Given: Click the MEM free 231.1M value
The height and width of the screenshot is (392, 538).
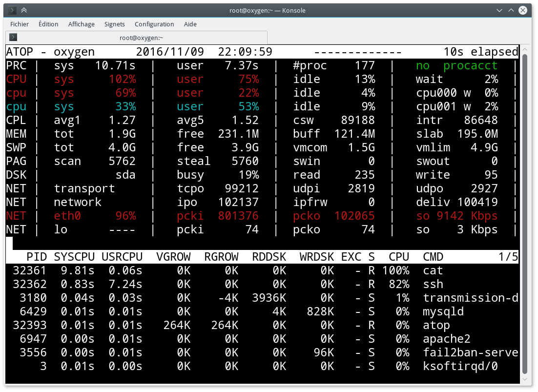Looking at the screenshot, I should pos(238,134).
